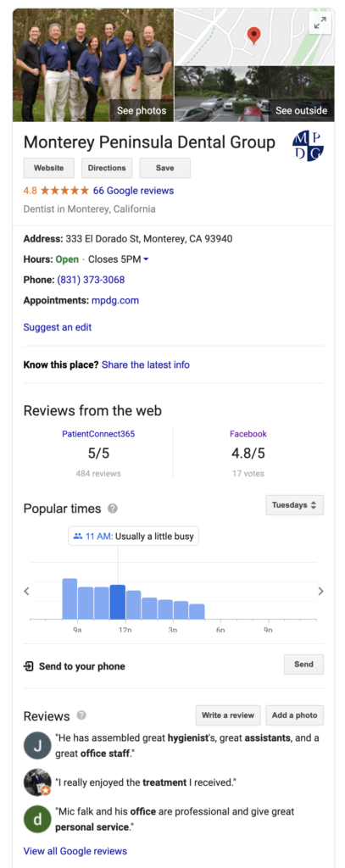The width and height of the screenshot is (345, 868).
Task: Click the Reviews help question mark icon
Action: pos(81,715)
